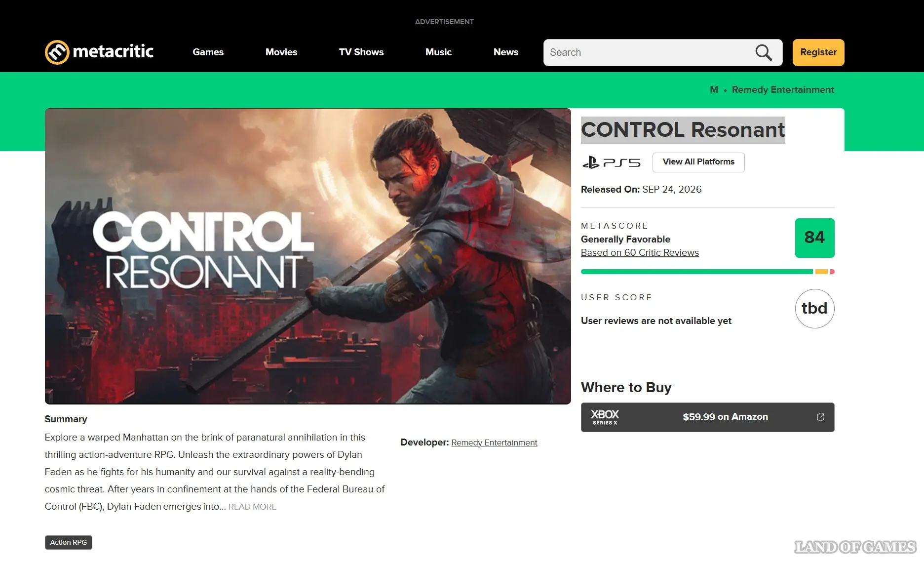Open the TV Shows menu
Viewport: 924px width, 564px height.
point(361,52)
